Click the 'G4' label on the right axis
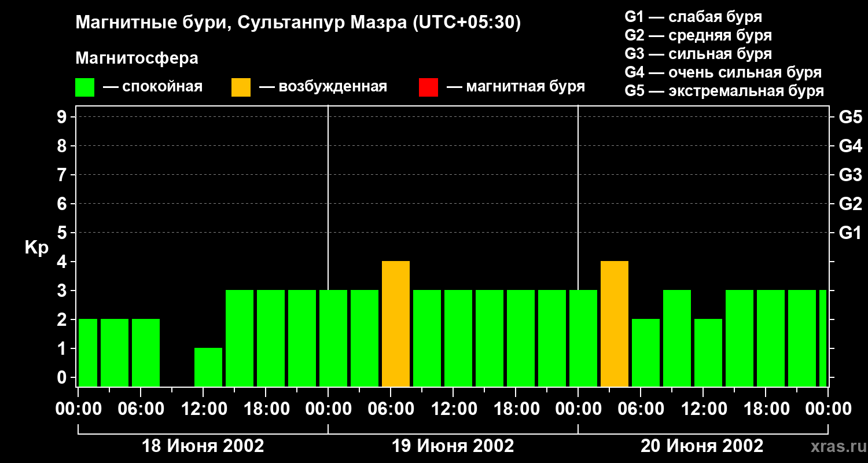The height and width of the screenshot is (463, 868). pyautogui.click(x=850, y=146)
